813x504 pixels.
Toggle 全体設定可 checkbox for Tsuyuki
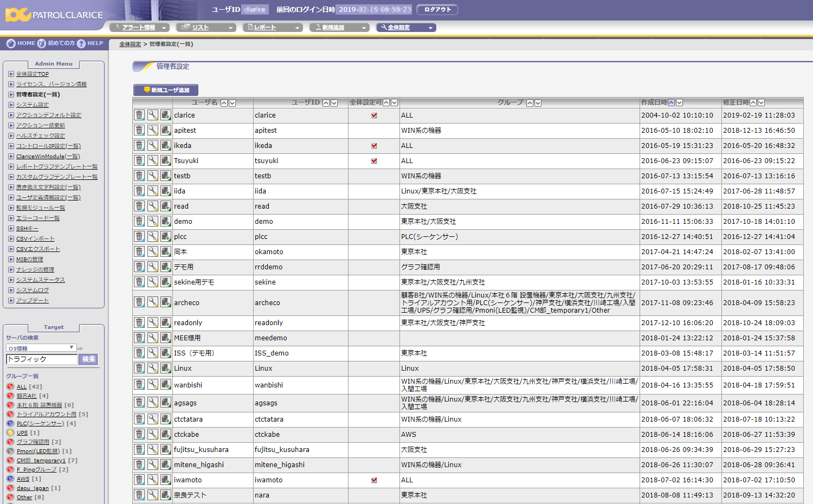pyautogui.click(x=374, y=161)
